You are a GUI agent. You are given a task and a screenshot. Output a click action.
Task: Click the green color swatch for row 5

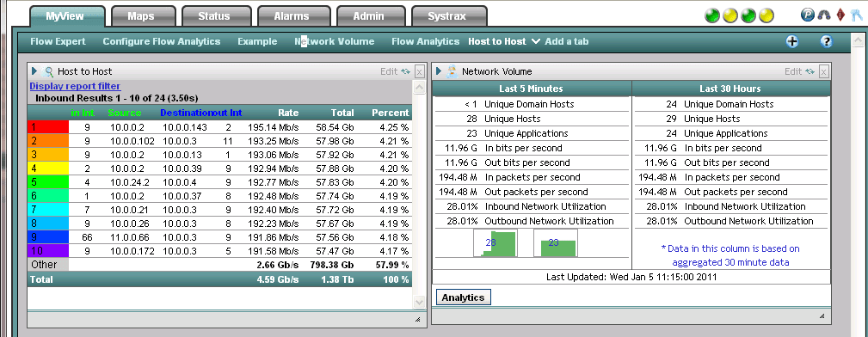coord(48,182)
